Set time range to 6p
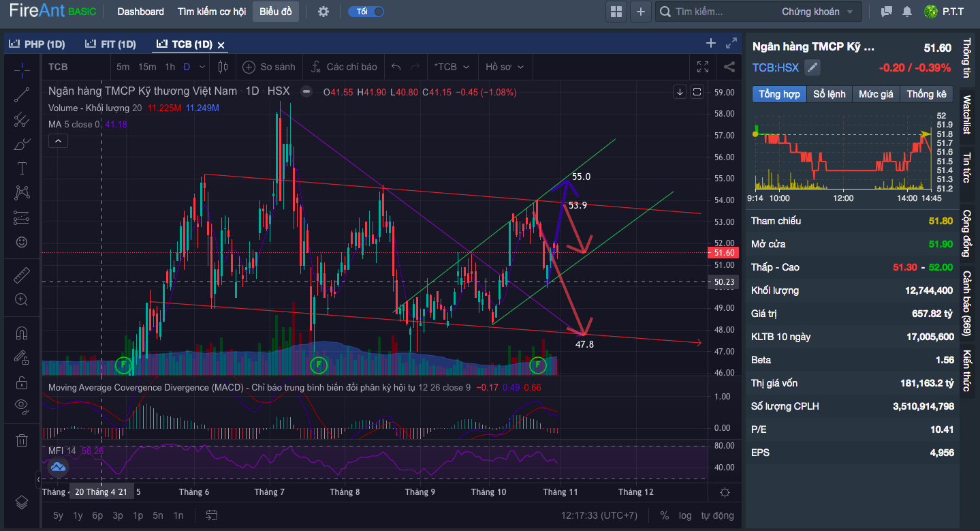Image resolution: width=980 pixels, height=531 pixels. (x=97, y=515)
